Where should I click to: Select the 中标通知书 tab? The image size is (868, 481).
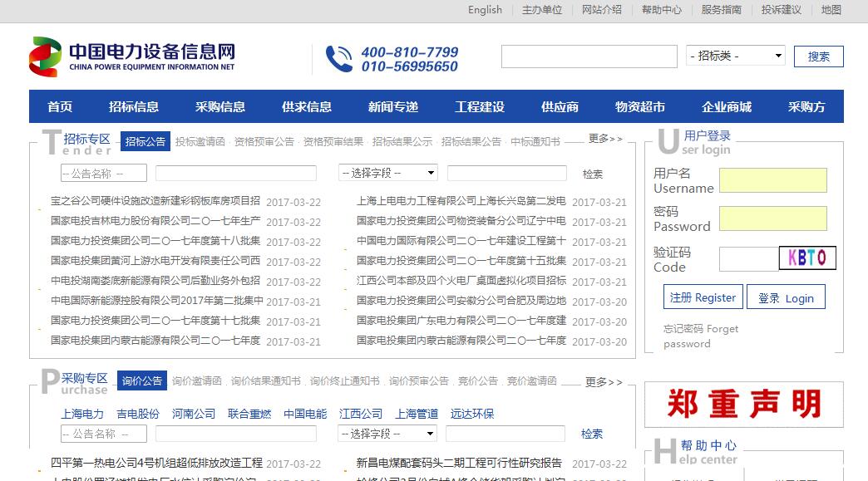[x=535, y=142]
